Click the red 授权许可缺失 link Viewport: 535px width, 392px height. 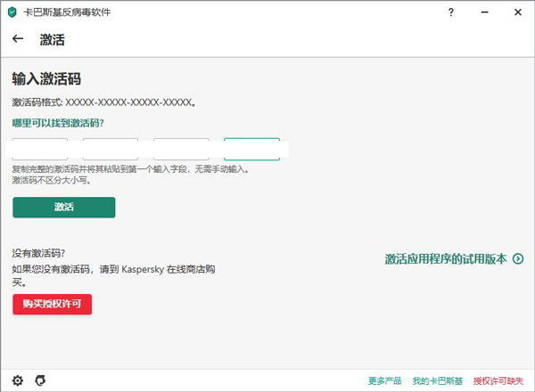[x=498, y=380]
